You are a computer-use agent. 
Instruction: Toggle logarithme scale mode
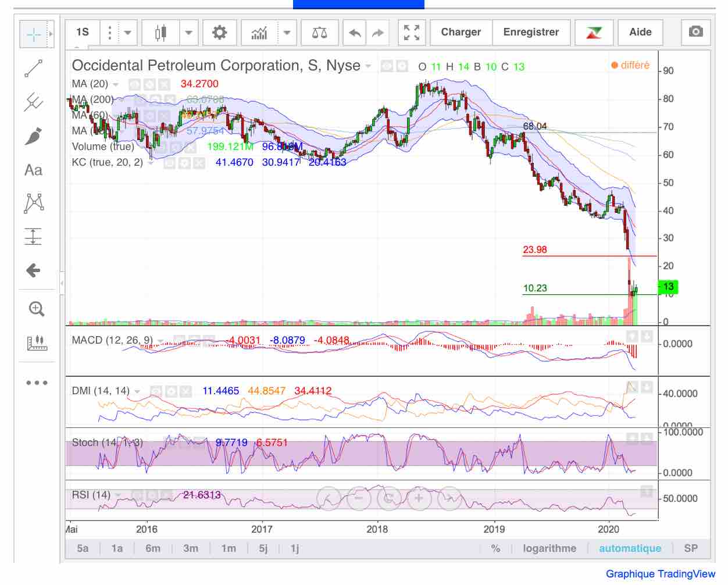pyautogui.click(x=549, y=548)
